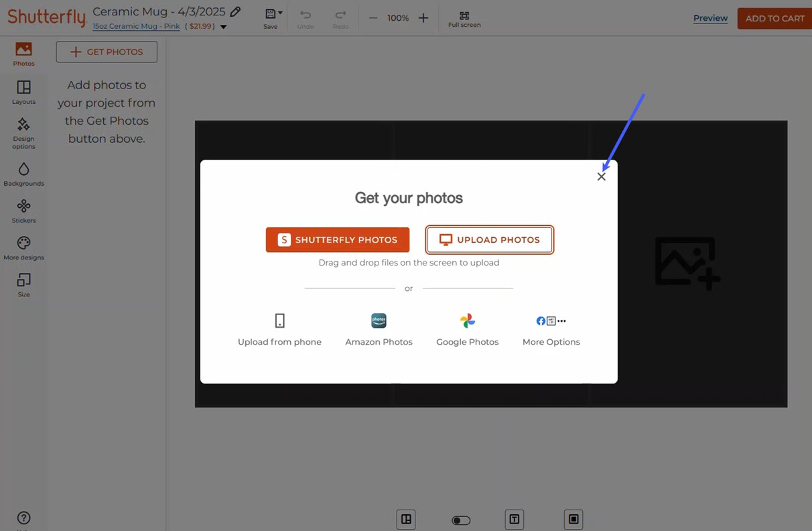812x531 pixels.
Task: Open the Stickers sidebar panel
Action: tap(23, 211)
